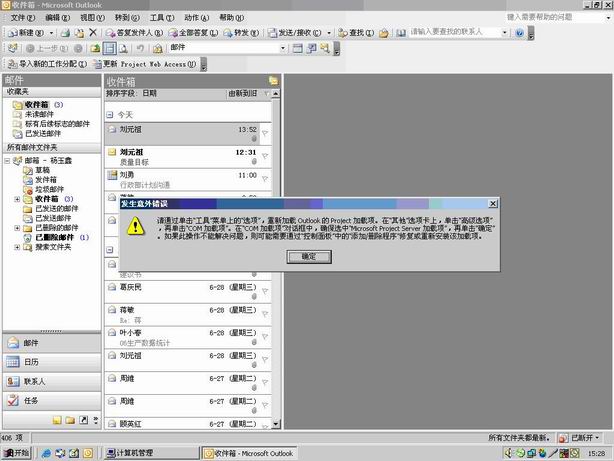Open the 转到 menu
The height and width of the screenshot is (461, 614).
(x=127, y=18)
